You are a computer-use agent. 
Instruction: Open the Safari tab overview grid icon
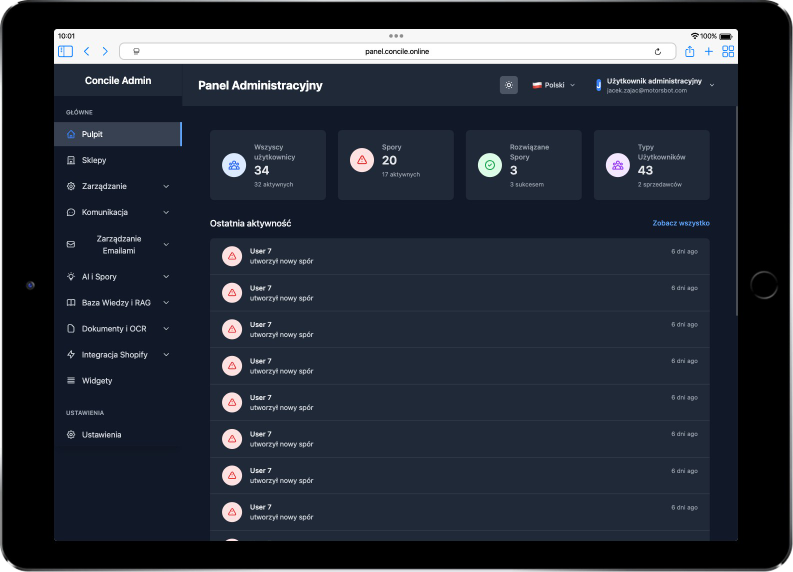(x=728, y=51)
